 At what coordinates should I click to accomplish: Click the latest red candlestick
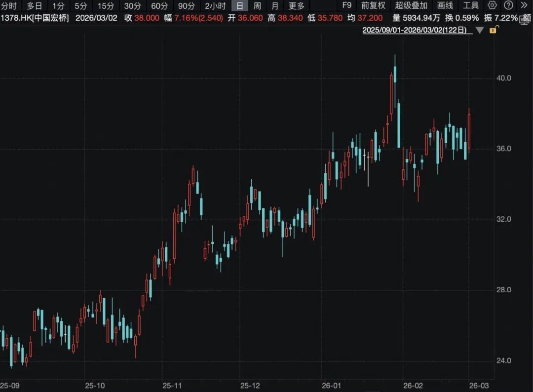pos(469,131)
